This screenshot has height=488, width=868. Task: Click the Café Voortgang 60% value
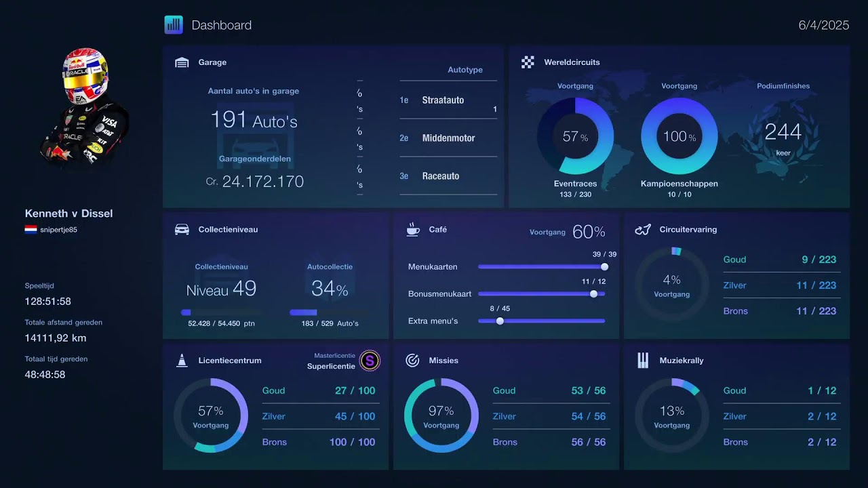coord(589,232)
